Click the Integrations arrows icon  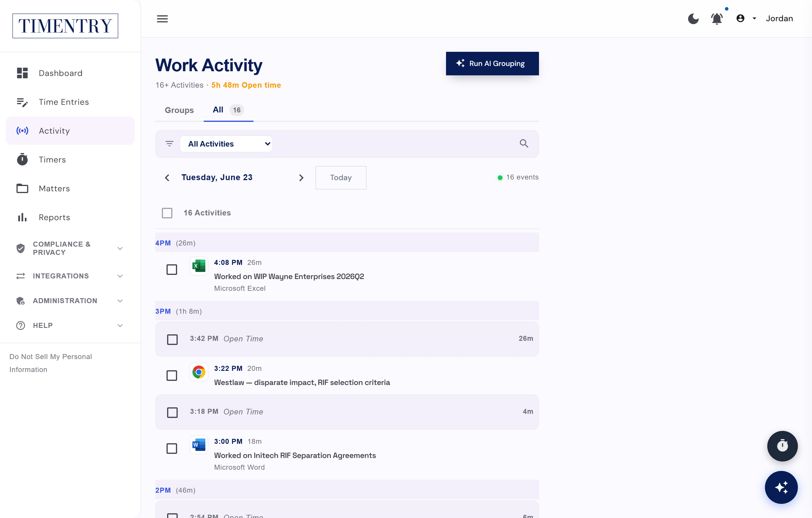21,276
